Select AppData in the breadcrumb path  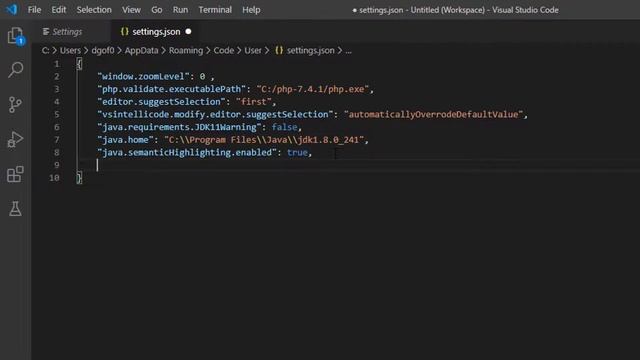(141, 51)
